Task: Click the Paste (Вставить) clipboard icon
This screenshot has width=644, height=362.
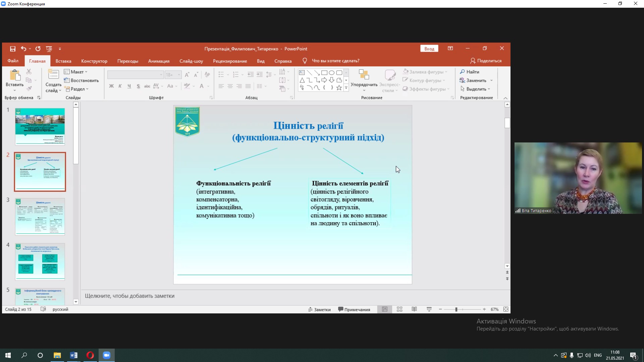Action: pos(15,75)
